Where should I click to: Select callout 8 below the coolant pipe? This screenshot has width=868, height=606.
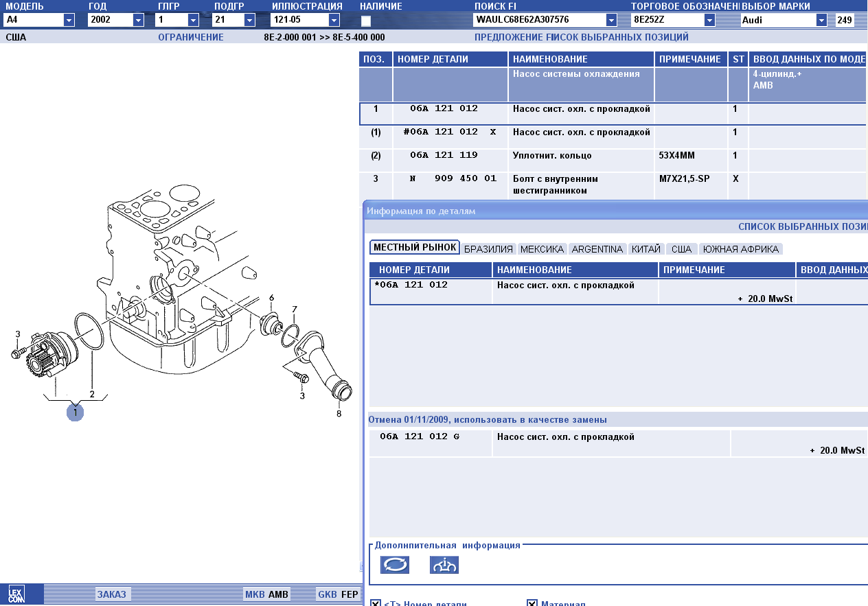point(339,413)
